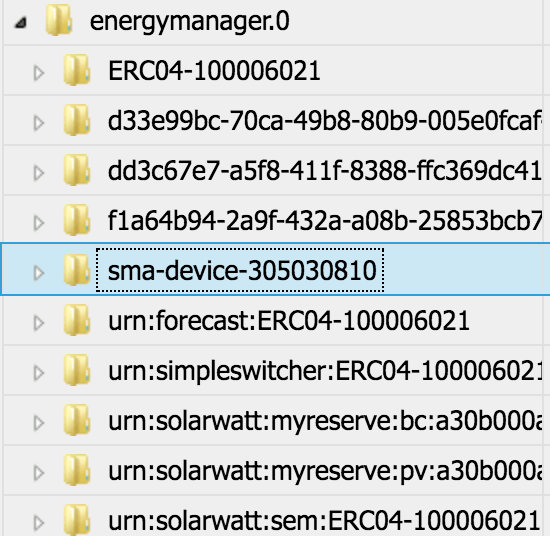This screenshot has width=550, height=536.
Task: Click the f1a64b94 folder icon
Action: (x=77, y=220)
